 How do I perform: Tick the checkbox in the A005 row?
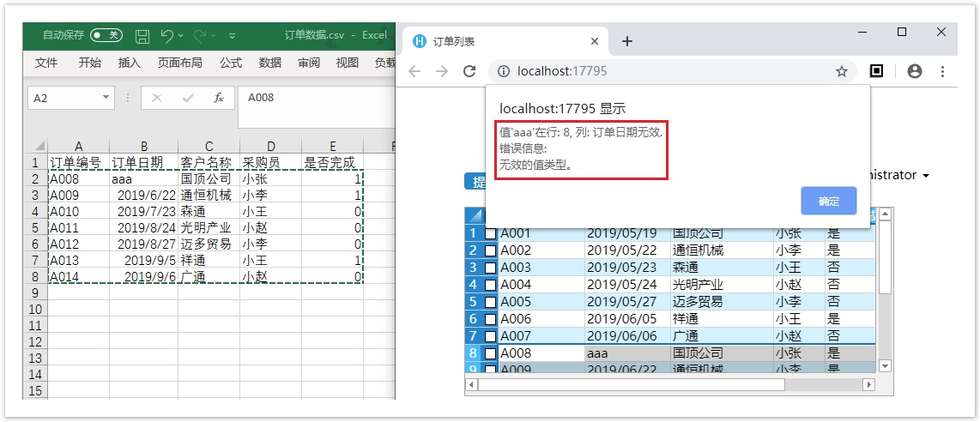490,302
